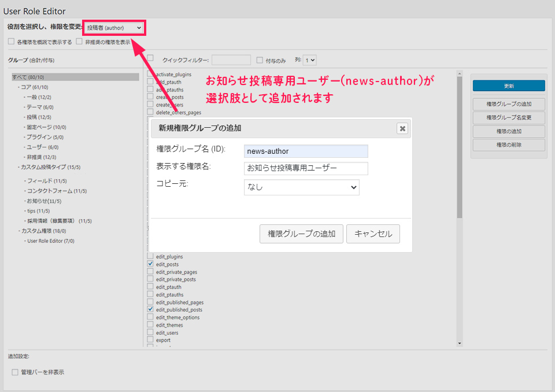
Task: Select すべて (80/10) group in tree
Action: click(28, 77)
